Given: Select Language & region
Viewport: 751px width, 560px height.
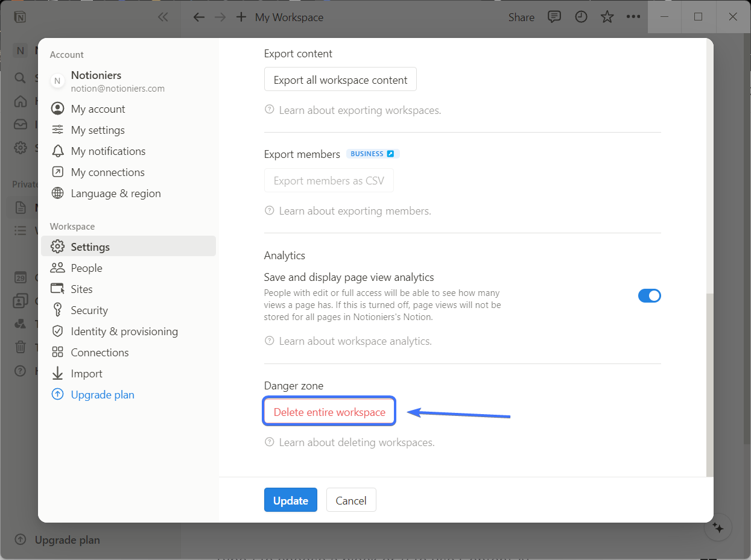Looking at the screenshot, I should coord(115,193).
